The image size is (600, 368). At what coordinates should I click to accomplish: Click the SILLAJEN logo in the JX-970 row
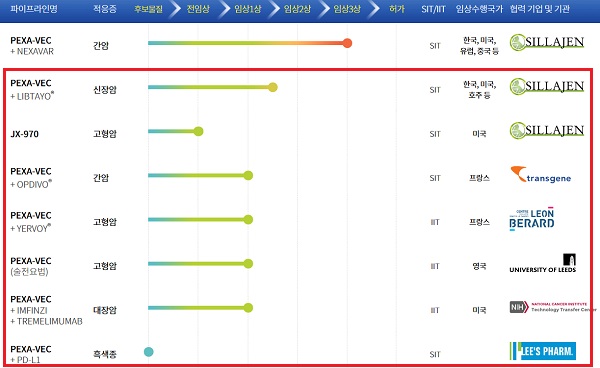pyautogui.click(x=547, y=130)
